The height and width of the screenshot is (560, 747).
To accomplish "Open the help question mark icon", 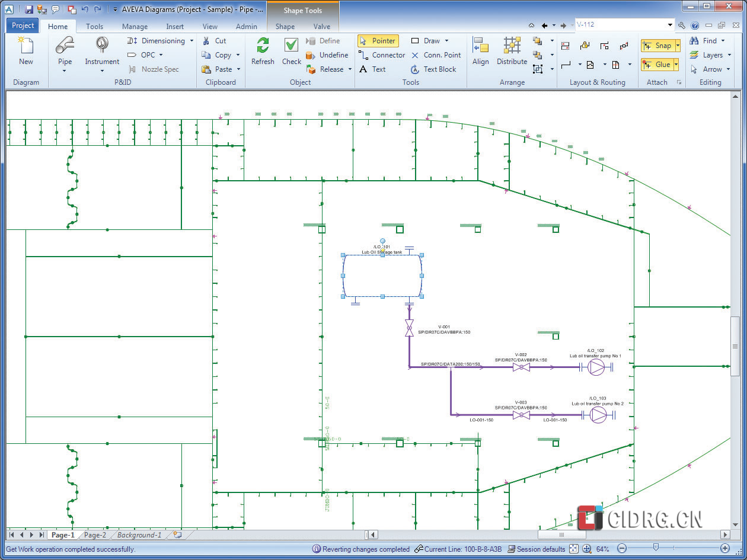I will point(695,25).
